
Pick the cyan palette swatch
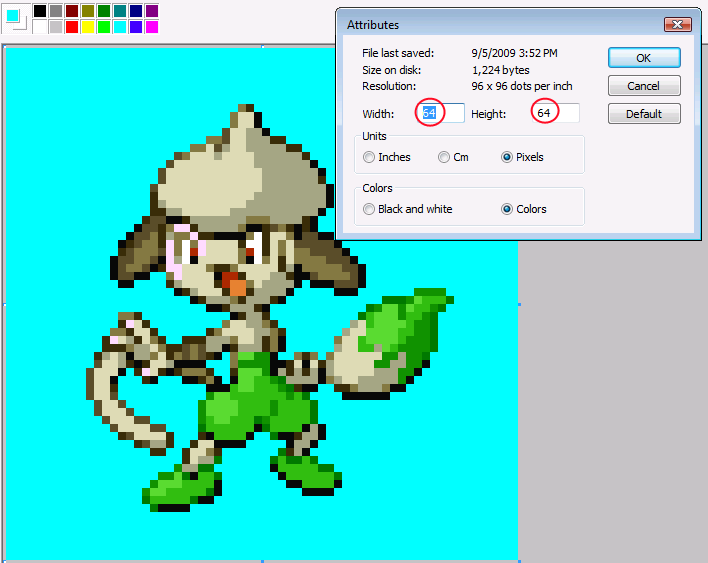tap(120, 27)
